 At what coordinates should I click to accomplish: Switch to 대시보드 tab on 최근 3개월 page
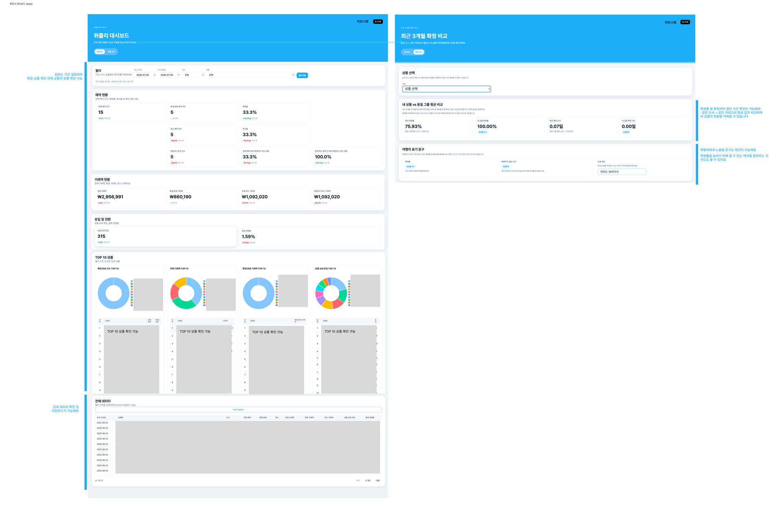click(x=407, y=52)
